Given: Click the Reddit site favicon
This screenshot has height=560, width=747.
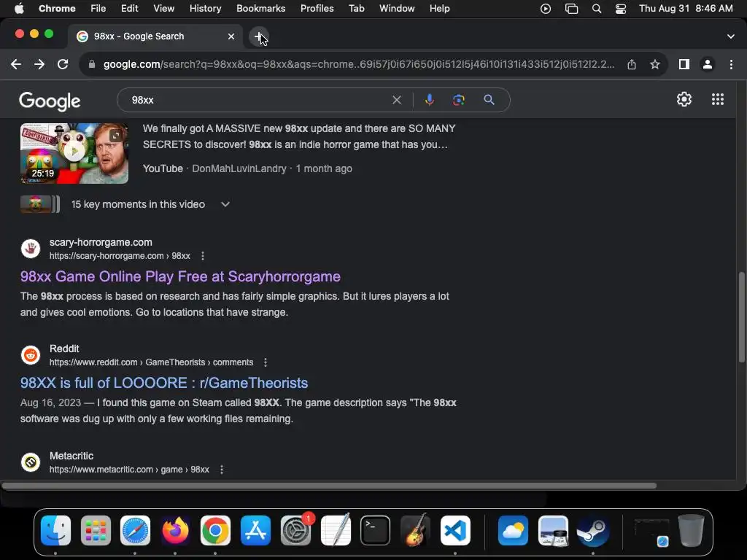Looking at the screenshot, I should 31,355.
